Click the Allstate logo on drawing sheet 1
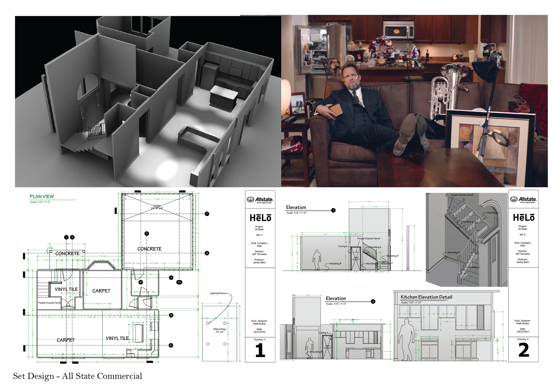Screen dimensions: 554x392 point(260,200)
